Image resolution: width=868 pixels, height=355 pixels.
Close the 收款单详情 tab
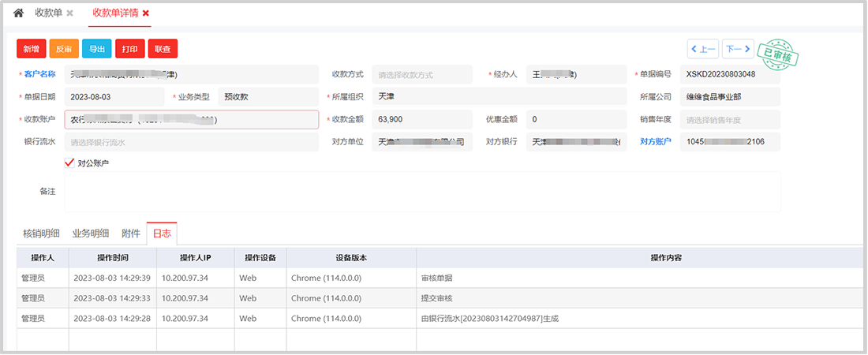[x=146, y=13]
